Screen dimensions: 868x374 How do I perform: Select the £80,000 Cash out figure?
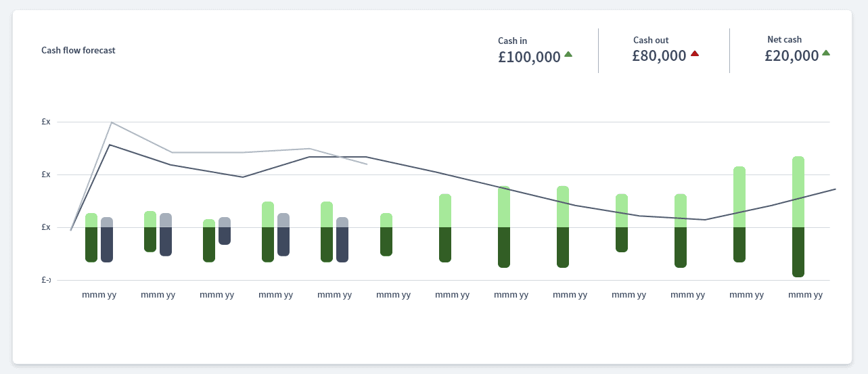click(660, 56)
